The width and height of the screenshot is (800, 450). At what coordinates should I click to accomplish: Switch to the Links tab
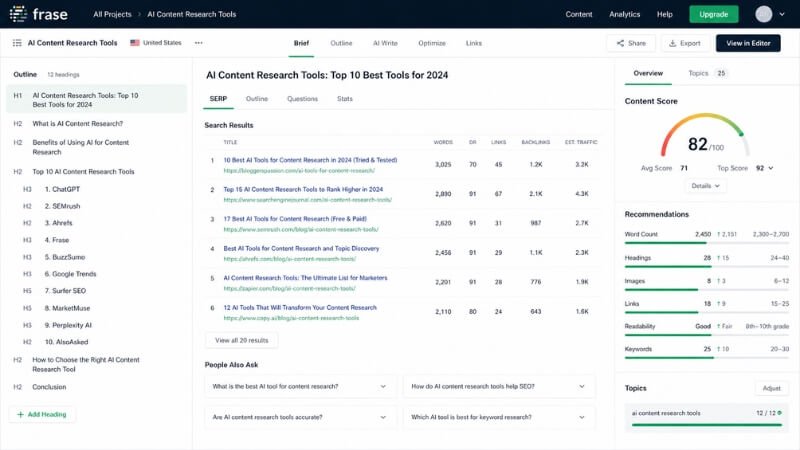point(473,43)
